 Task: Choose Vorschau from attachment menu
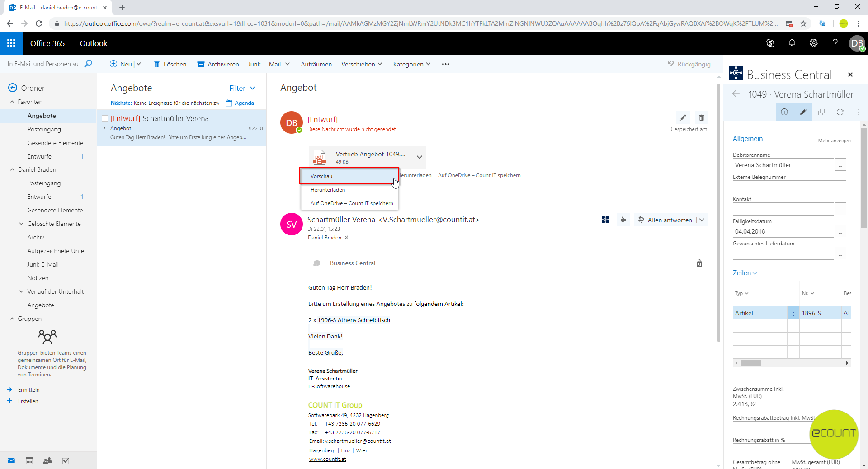[349, 176]
